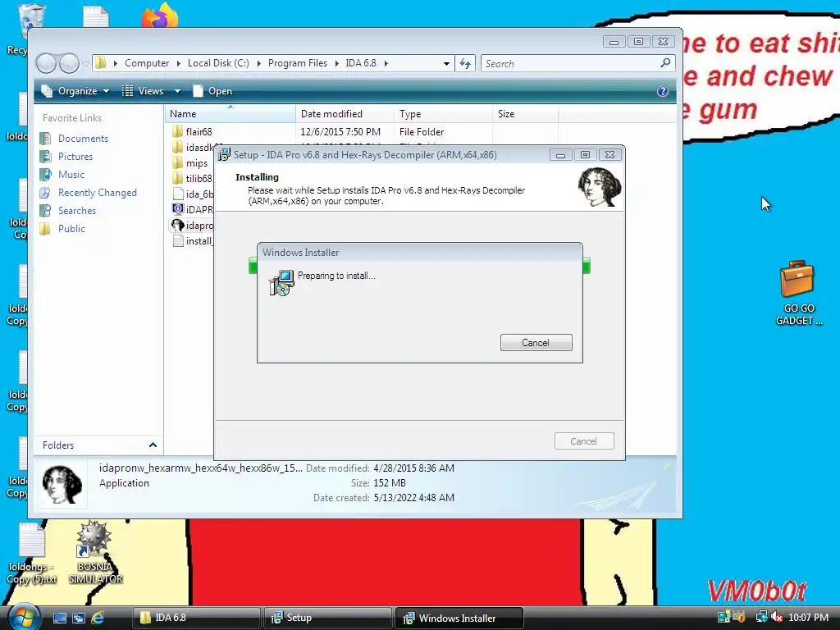
Task: Switch to Windows Installer taskbar button
Action: 459,619
